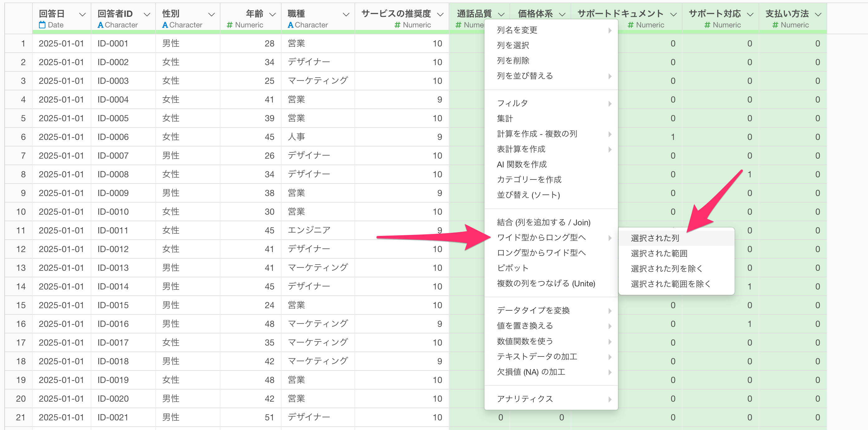This screenshot has height=430, width=868.
Task: Click ロング型からワイド型へ menu entry
Action: [541, 252]
